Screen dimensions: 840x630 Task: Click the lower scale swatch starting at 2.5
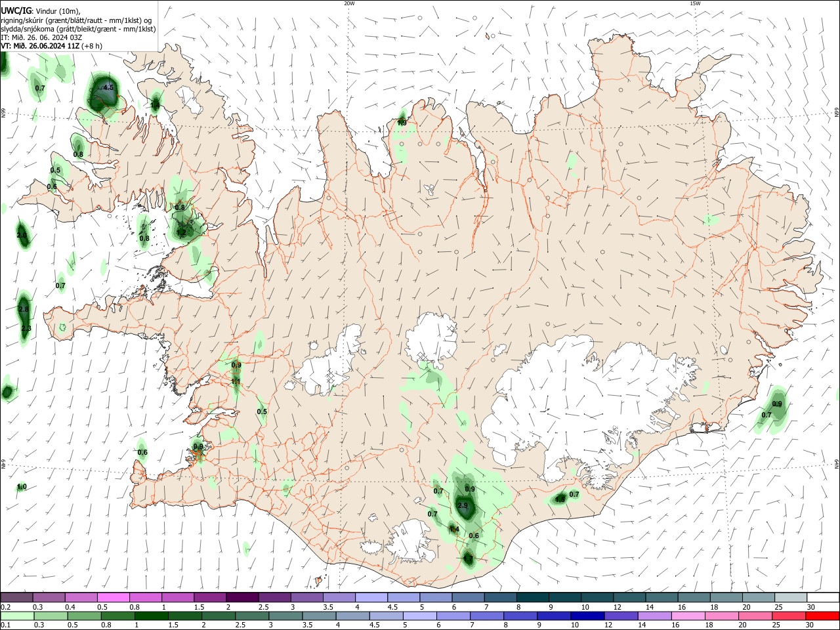[x=251, y=616]
